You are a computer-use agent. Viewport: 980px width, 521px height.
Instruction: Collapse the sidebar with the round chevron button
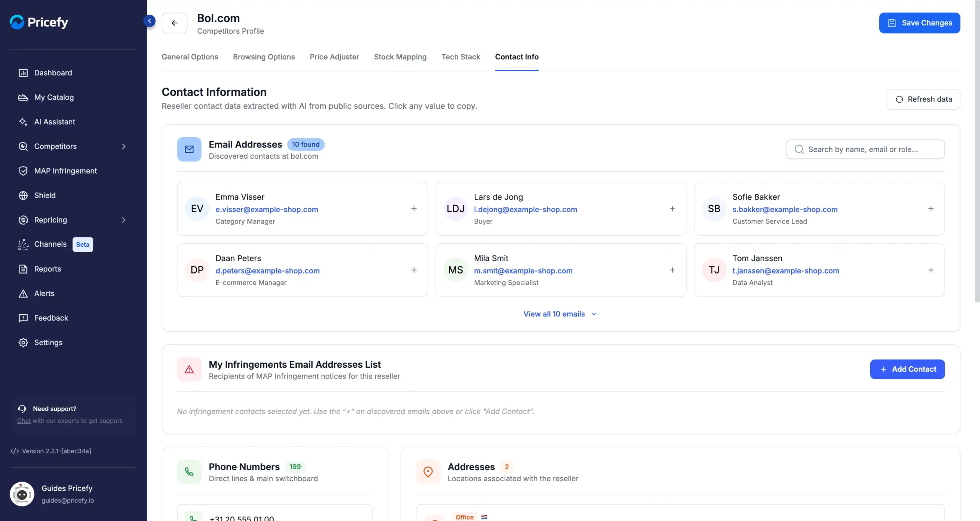click(150, 21)
